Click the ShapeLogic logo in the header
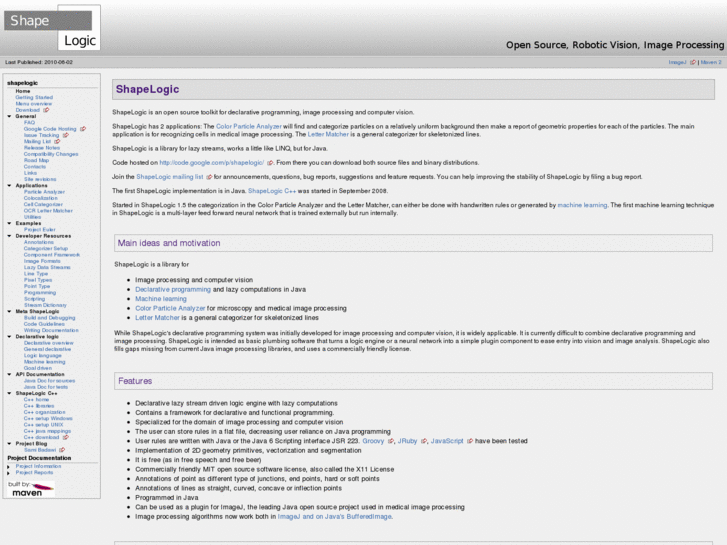 (x=52, y=28)
